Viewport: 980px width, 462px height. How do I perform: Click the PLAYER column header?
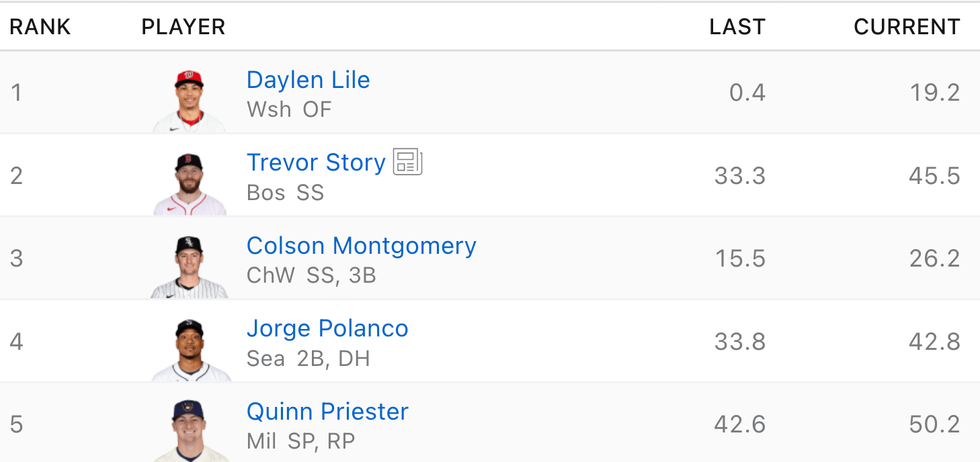(x=183, y=27)
